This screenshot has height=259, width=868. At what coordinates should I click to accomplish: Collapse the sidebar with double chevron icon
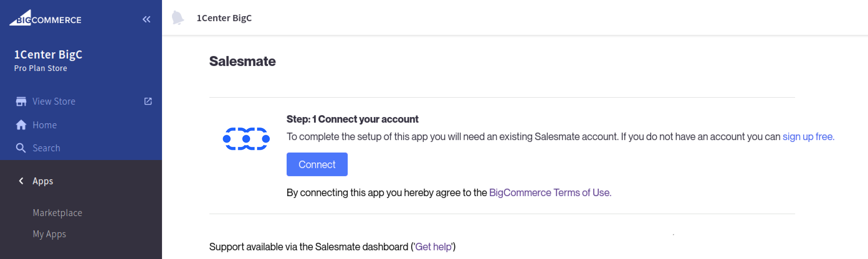(146, 20)
